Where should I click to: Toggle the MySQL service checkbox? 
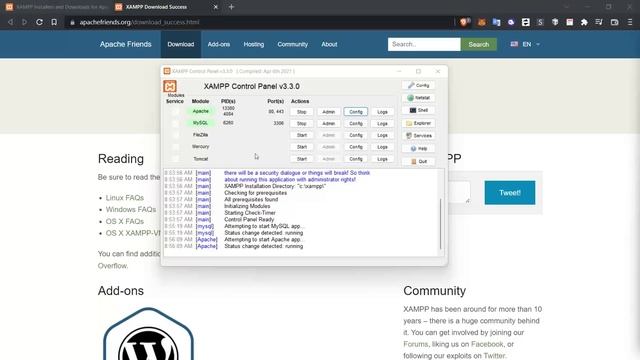coord(175,123)
